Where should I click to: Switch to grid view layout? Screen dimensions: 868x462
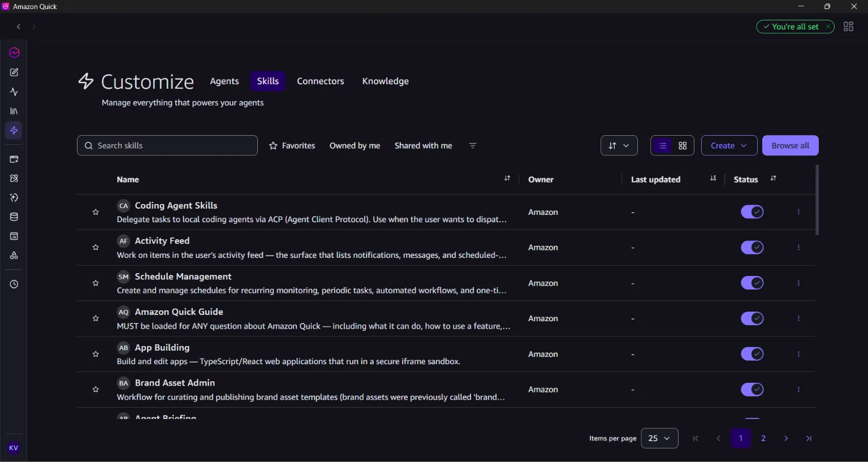(x=683, y=146)
